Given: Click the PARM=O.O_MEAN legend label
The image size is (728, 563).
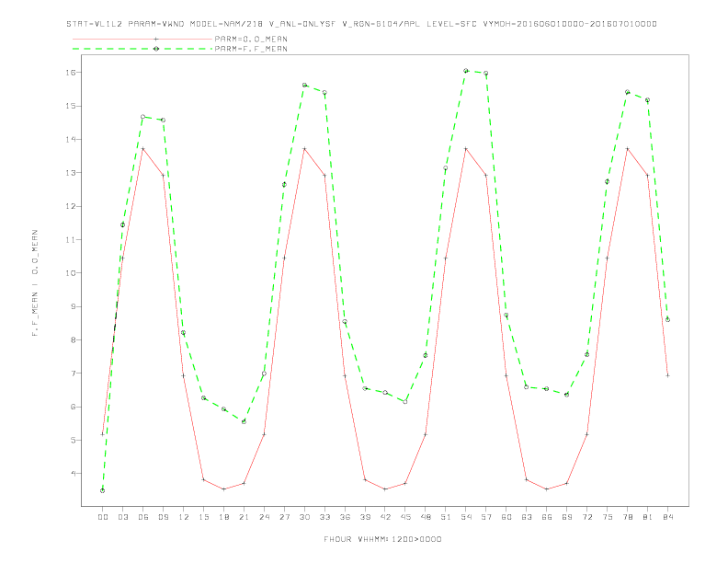Looking at the screenshot, I should coord(251,39).
